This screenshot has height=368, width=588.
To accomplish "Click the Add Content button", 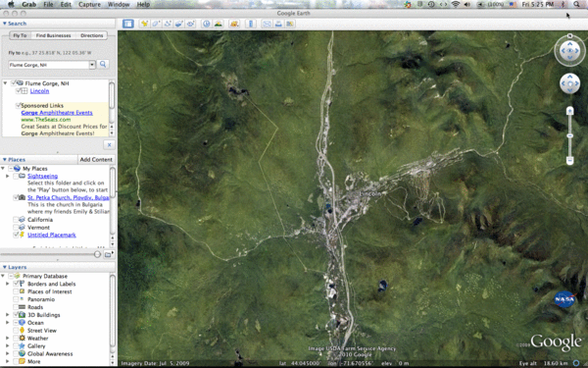I will click(96, 160).
